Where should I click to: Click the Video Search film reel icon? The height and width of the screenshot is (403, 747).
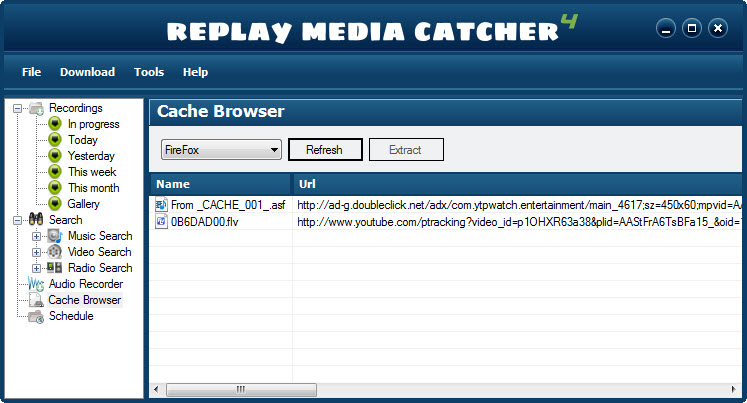[55, 252]
